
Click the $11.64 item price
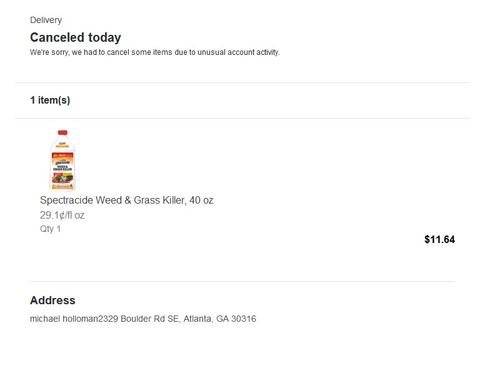tap(439, 239)
